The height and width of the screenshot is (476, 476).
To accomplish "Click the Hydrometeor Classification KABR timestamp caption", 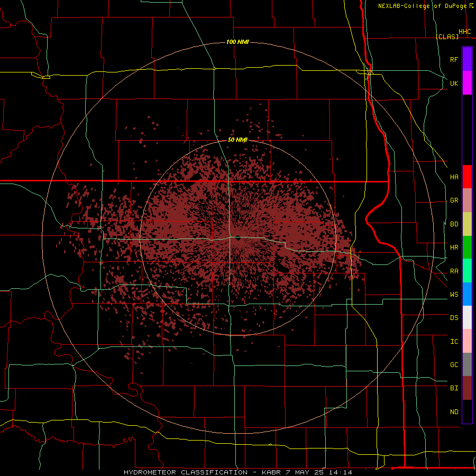I will tap(238, 472).
